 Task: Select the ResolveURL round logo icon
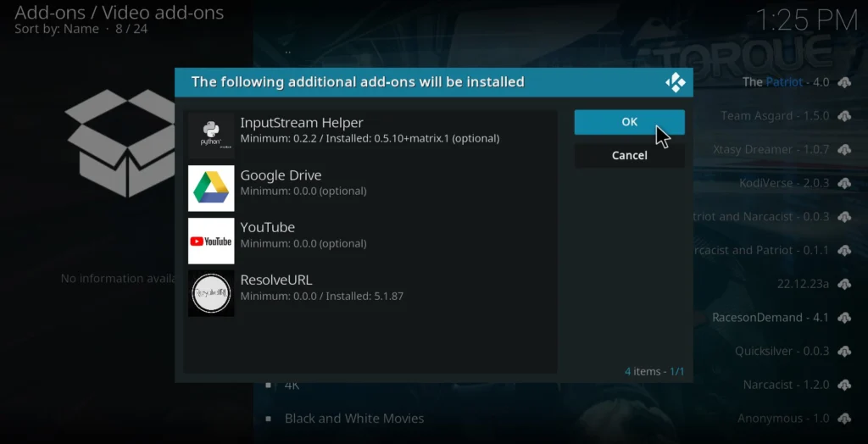tap(211, 293)
